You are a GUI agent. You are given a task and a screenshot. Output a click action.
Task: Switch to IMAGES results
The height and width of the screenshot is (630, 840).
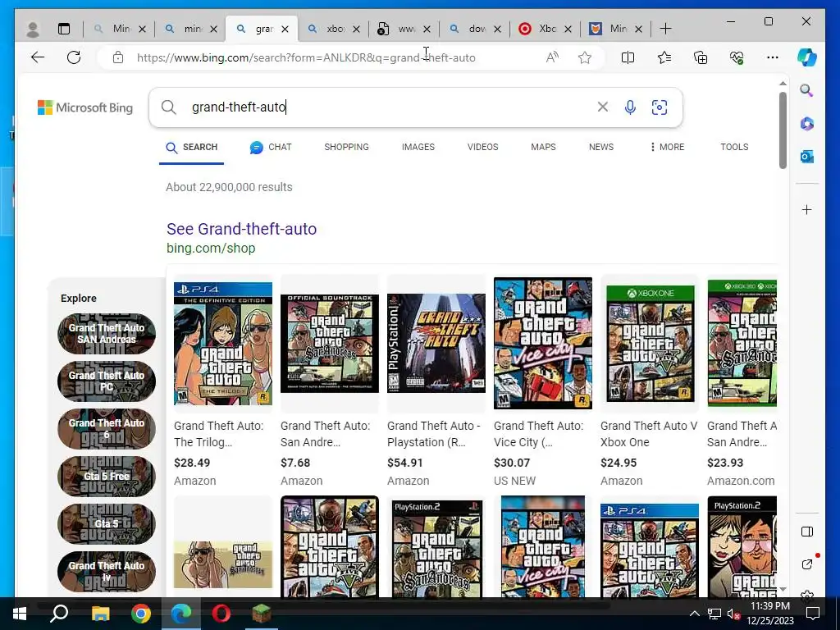coord(418,147)
